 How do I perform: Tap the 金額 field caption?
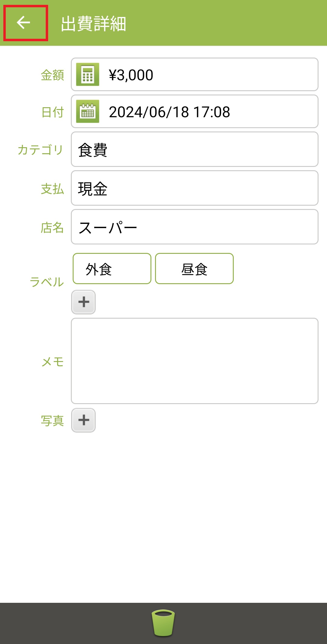[x=52, y=75]
